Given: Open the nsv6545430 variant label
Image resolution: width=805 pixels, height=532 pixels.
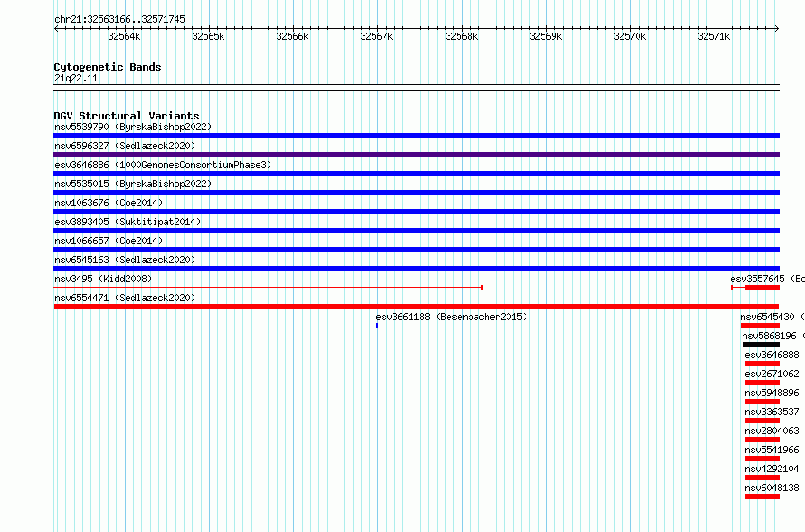Looking at the screenshot, I should [772, 317].
